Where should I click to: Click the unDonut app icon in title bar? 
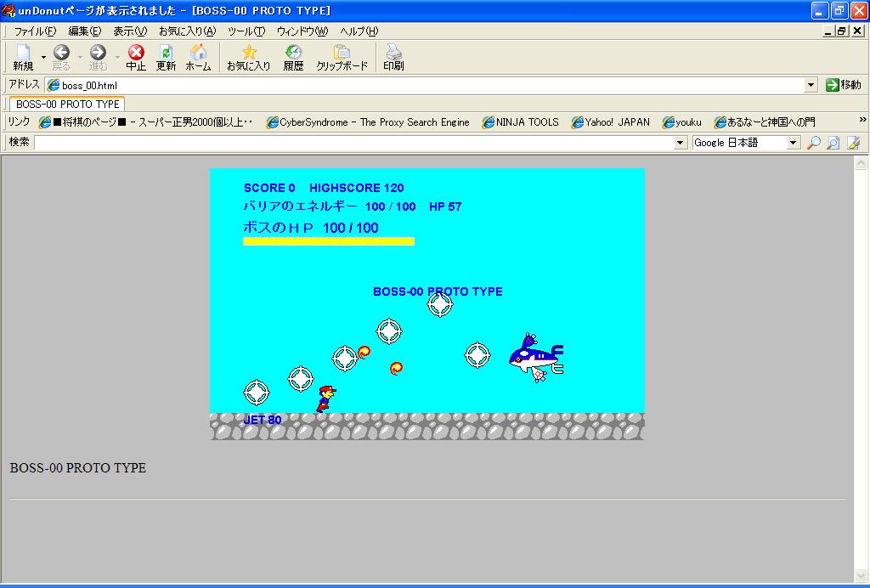coord(8,10)
